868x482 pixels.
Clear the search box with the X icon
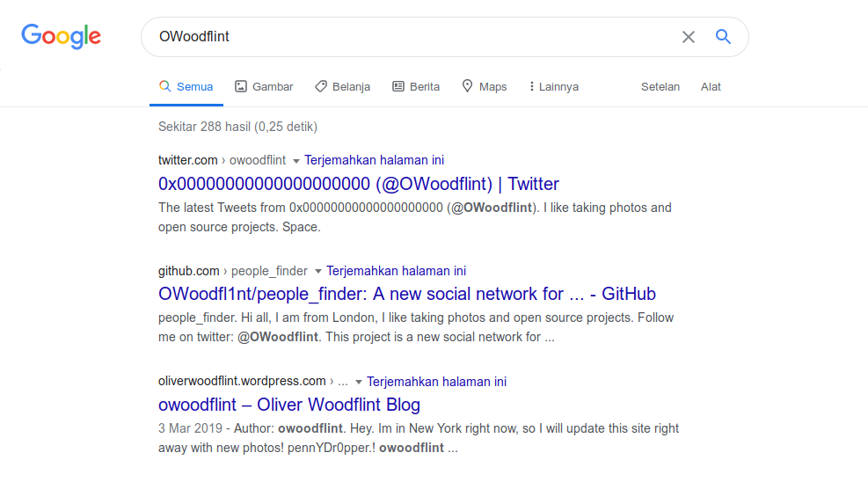click(688, 37)
